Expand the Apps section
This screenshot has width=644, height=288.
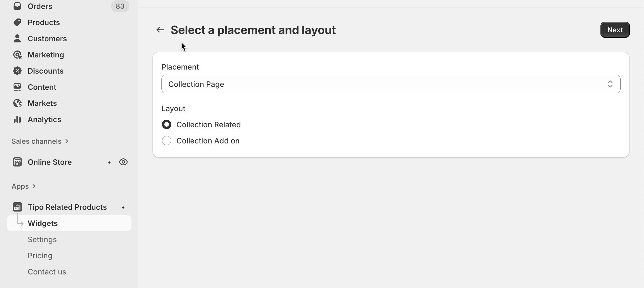click(x=24, y=186)
